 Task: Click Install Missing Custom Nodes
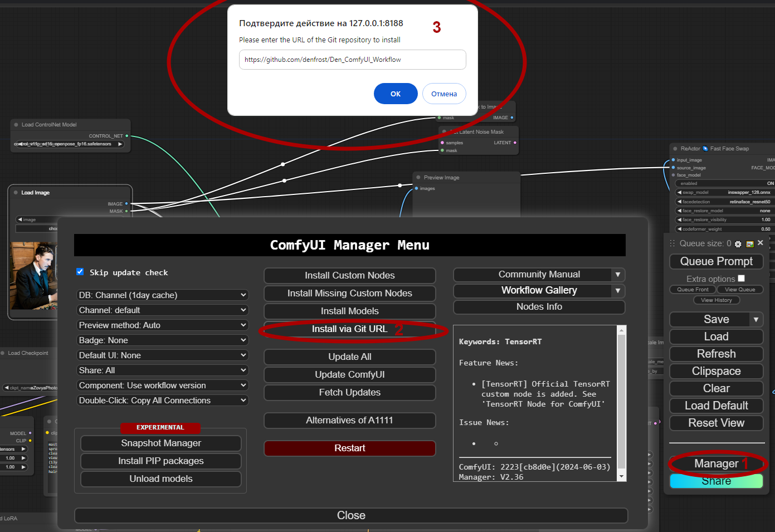350,293
